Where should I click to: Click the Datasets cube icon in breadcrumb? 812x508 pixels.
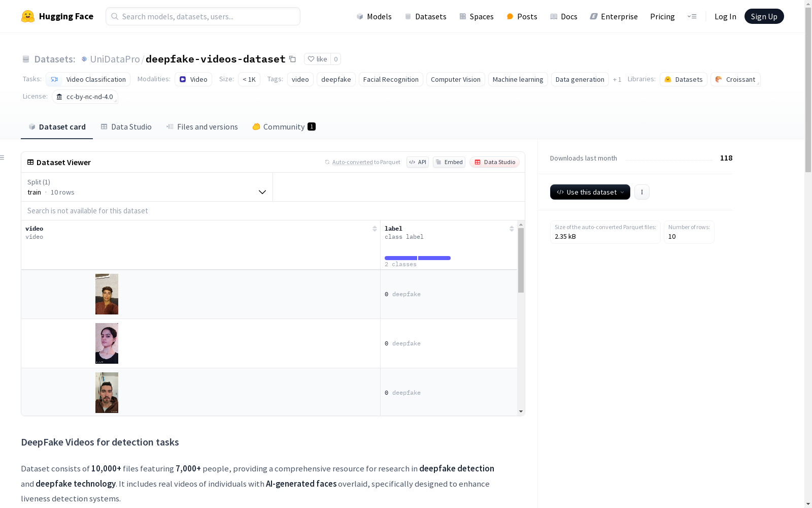click(x=26, y=59)
